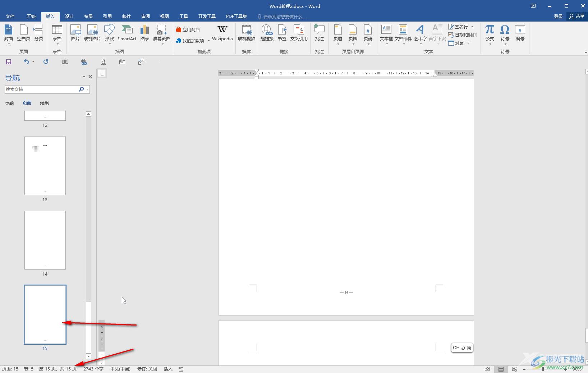The width and height of the screenshot is (588, 373).
Task: Open the Layout (布局) tab
Action: [88, 16]
